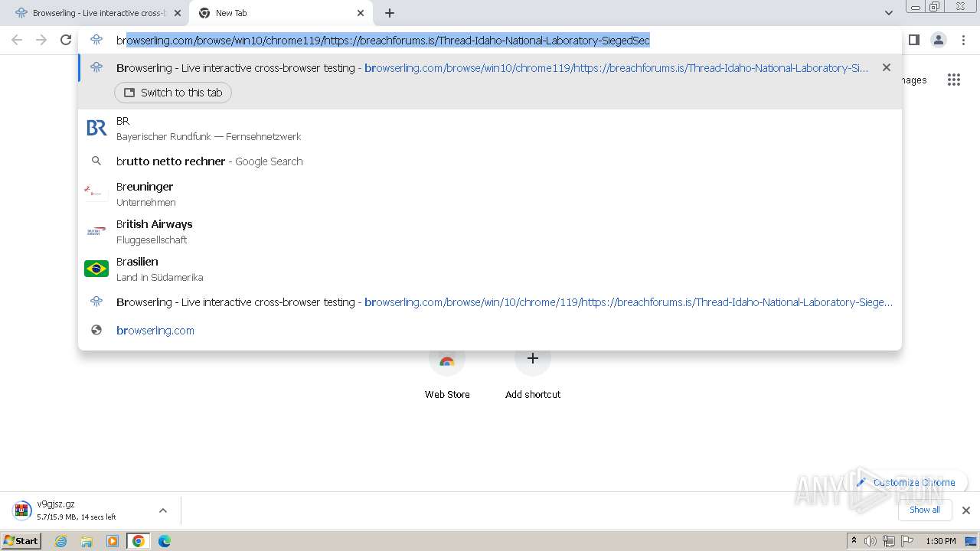Screen dimensions: 980x551
Task: Choose the Breuninger suggestion
Action: coord(490,194)
